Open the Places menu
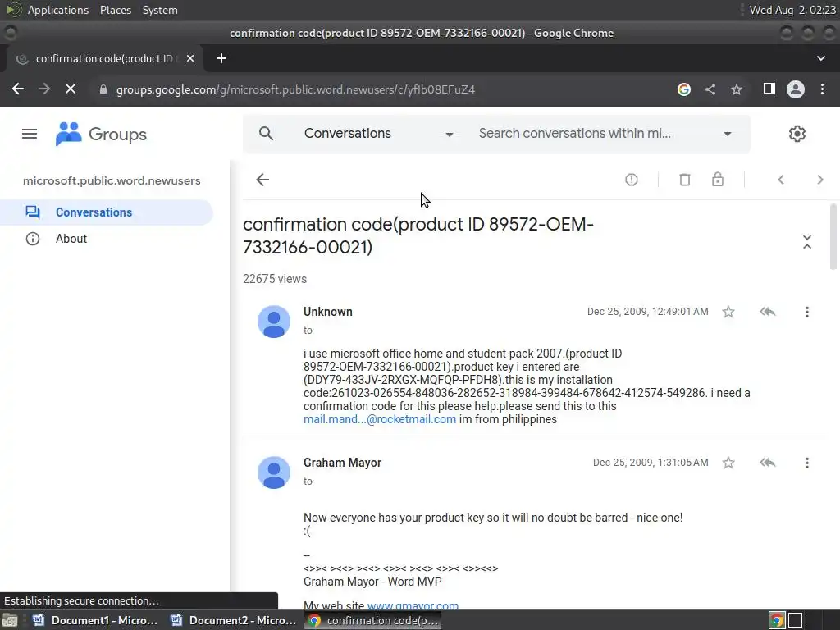Screen dimensions: 840x630 pos(116,10)
